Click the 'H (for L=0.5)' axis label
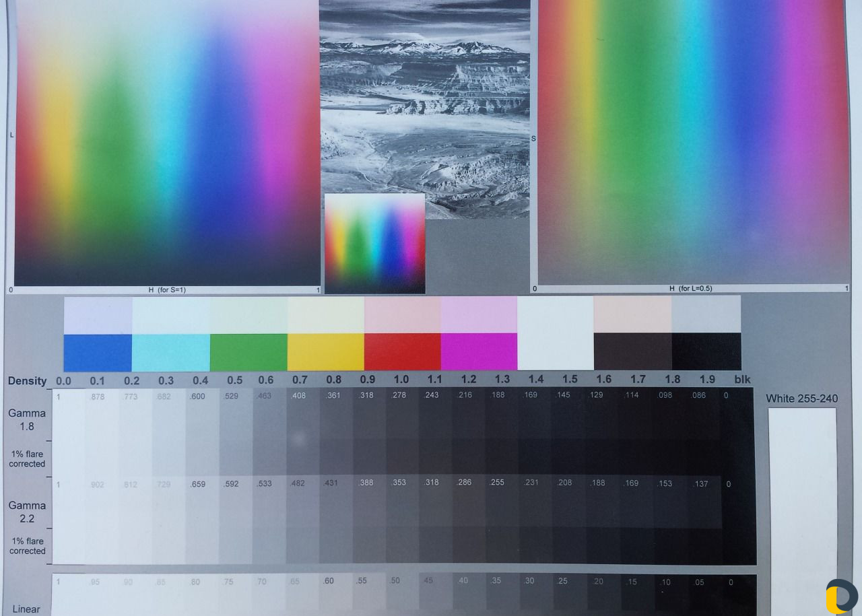 pyautogui.click(x=690, y=289)
